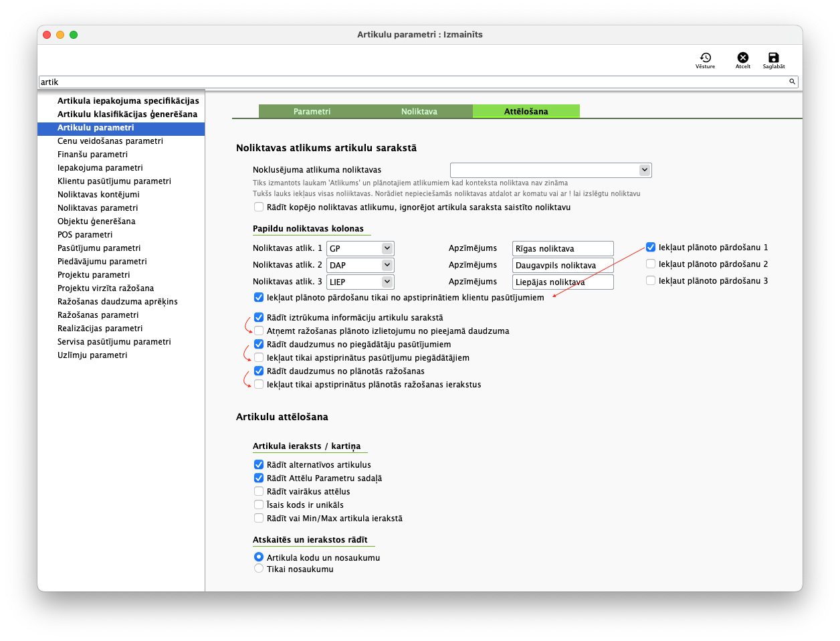Select Noliktavas parametri in the sidebar
The height and width of the screenshot is (641, 840).
pos(98,208)
